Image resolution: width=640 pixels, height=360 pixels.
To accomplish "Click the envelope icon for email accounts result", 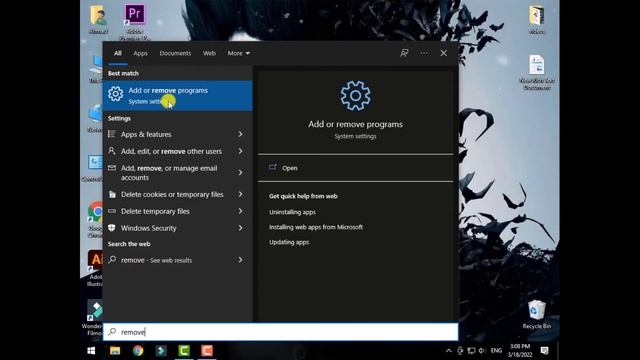I will (111, 168).
